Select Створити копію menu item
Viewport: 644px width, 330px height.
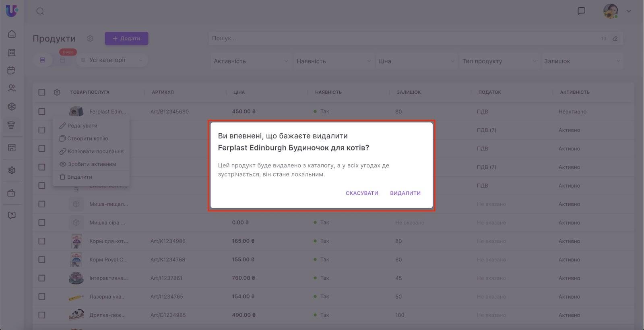[87, 138]
